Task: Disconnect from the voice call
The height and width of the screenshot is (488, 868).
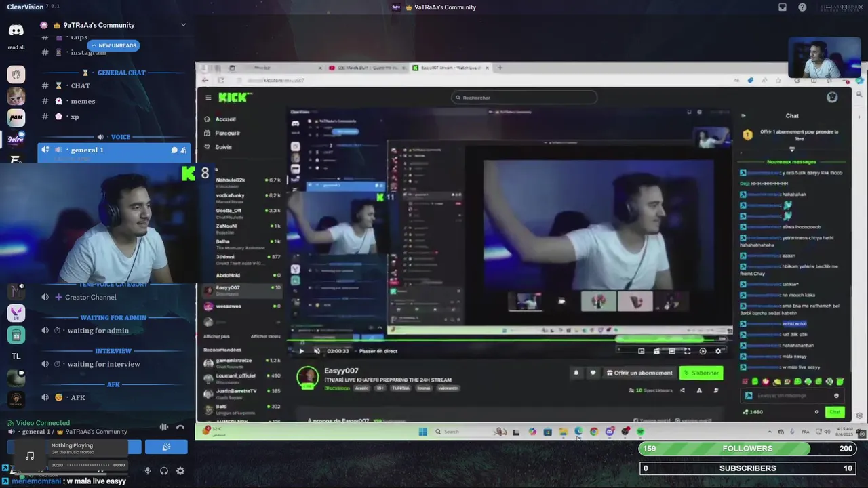Action: coord(180,427)
